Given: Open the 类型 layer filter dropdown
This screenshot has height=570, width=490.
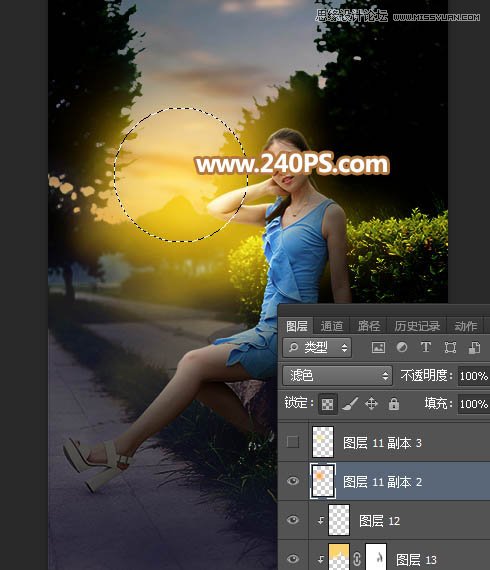Looking at the screenshot, I should (x=317, y=348).
